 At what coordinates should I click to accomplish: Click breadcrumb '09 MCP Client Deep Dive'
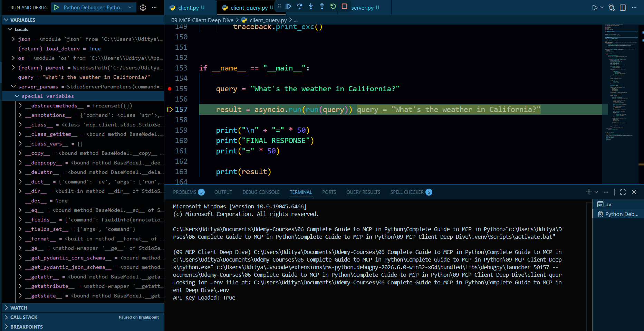(x=202, y=20)
